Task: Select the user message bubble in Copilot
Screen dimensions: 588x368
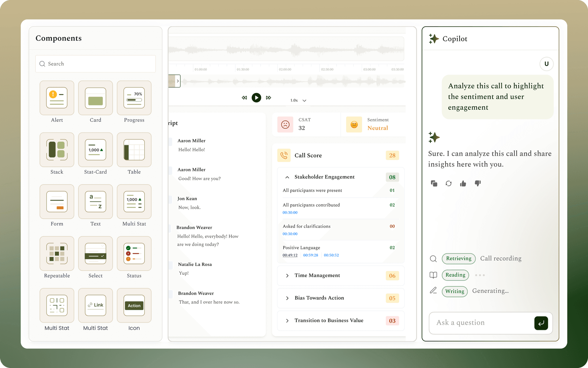Action: click(x=497, y=97)
